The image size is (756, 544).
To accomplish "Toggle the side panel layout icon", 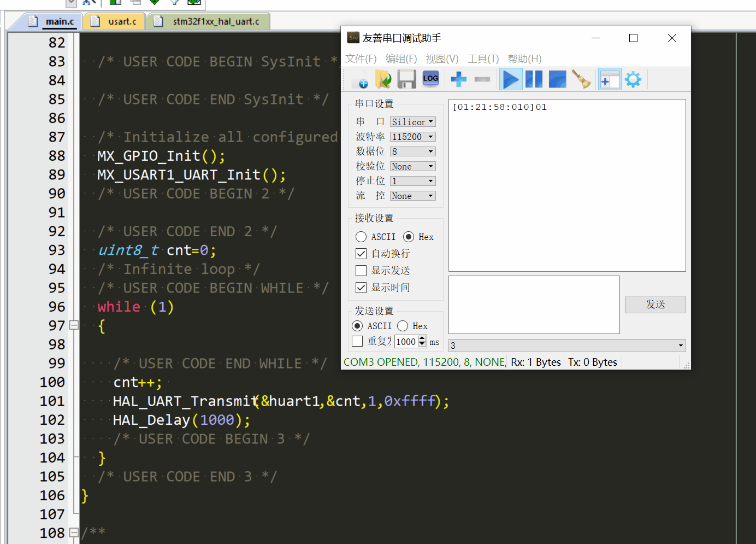I will (610, 80).
